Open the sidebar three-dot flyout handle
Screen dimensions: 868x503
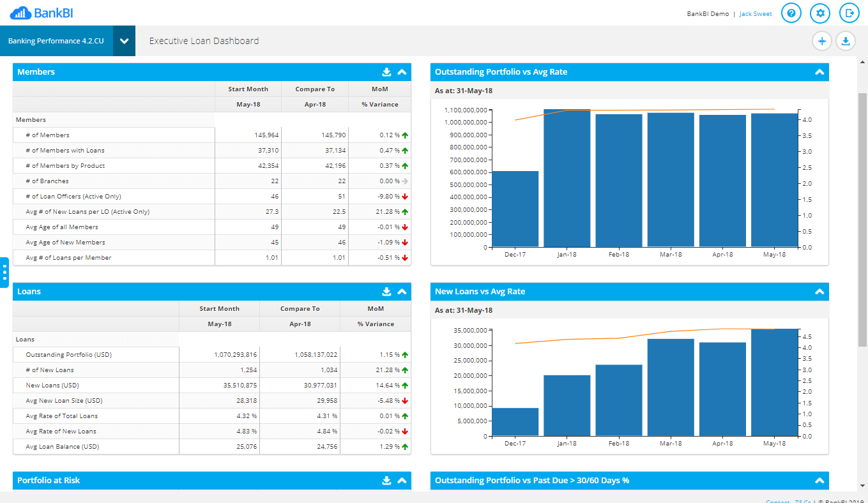pos(4,271)
